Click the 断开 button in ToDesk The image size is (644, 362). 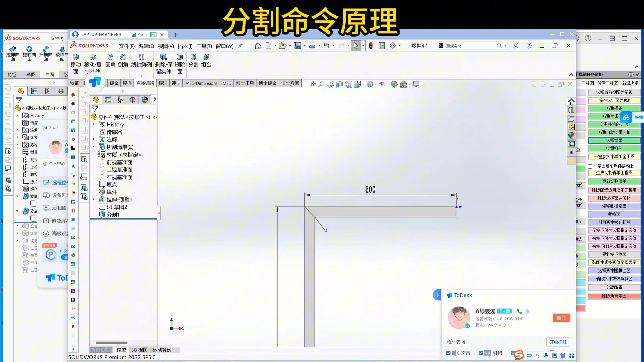point(561,318)
